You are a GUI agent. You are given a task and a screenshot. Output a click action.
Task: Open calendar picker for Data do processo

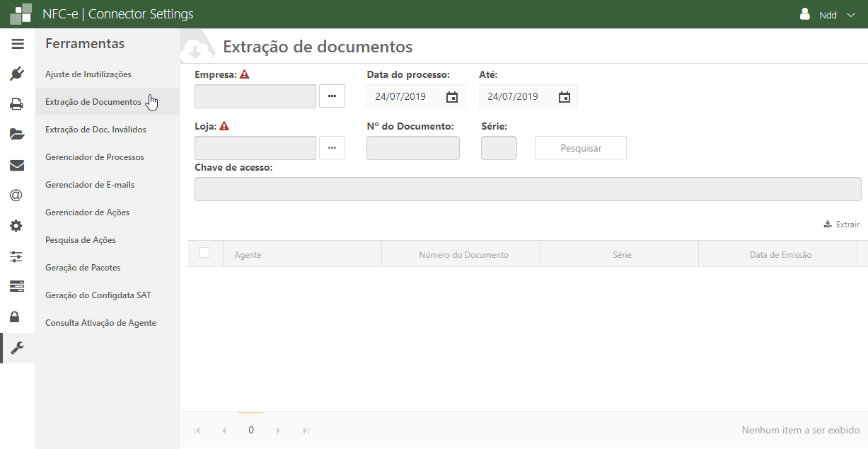pyautogui.click(x=452, y=97)
